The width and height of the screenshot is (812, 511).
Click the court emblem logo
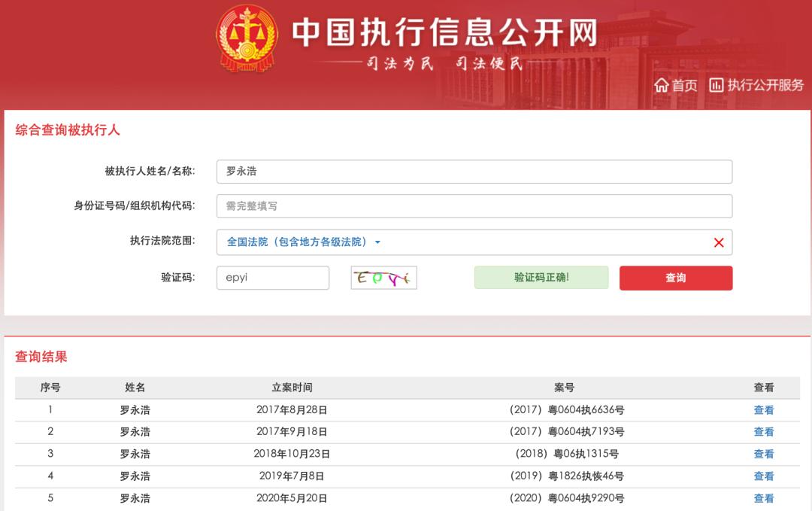(247, 38)
